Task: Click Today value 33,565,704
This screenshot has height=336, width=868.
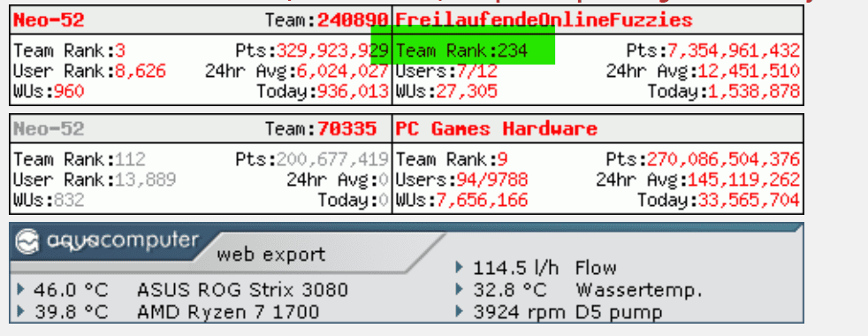Action: (x=749, y=199)
